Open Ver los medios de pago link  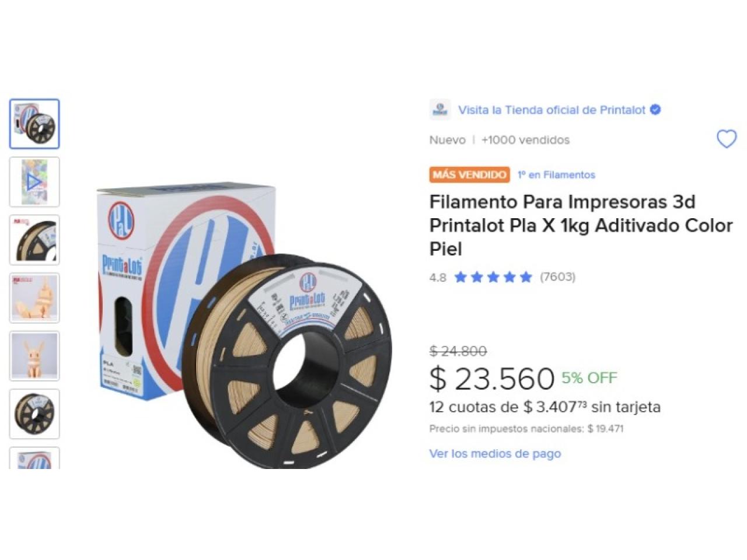[x=495, y=453]
